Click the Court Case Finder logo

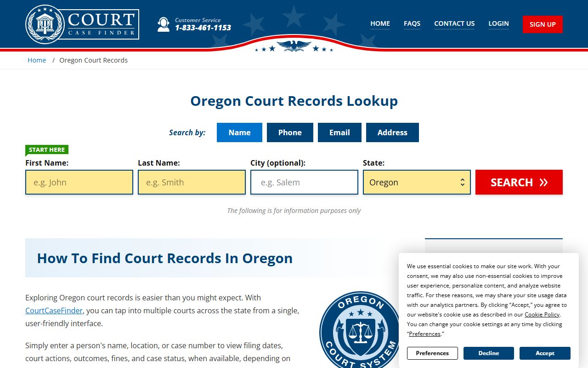[x=82, y=24]
